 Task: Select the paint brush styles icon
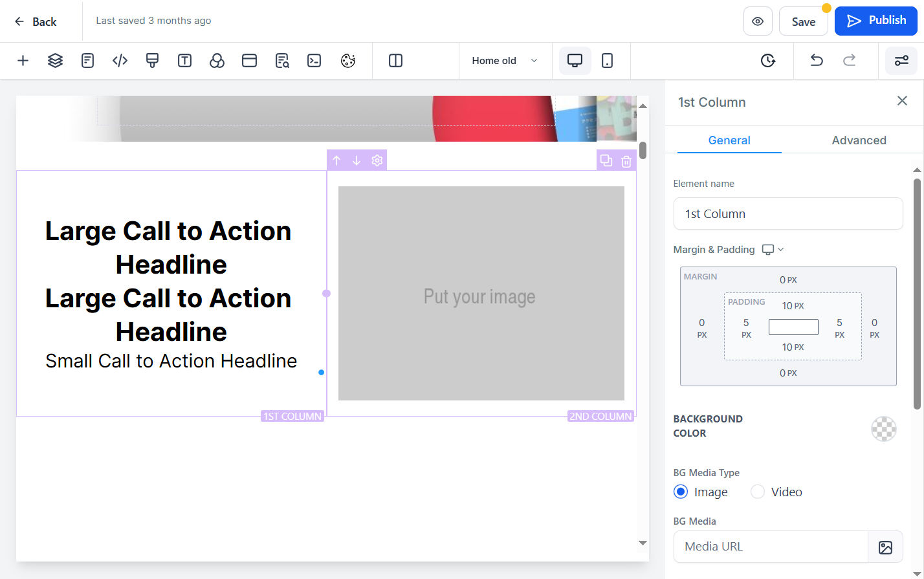coord(153,61)
